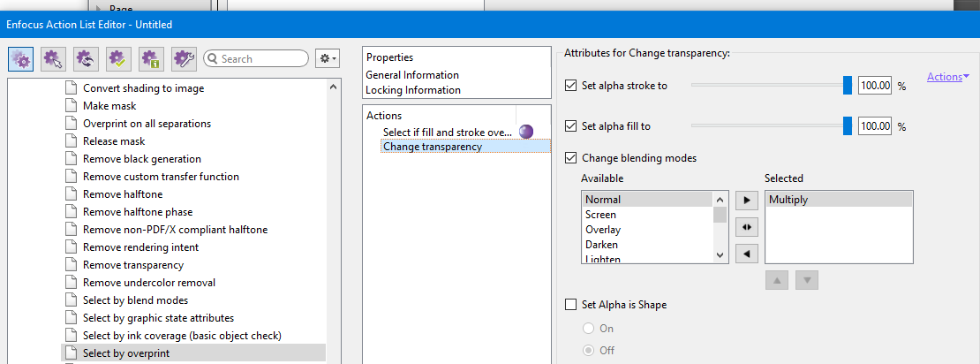Uncheck Set alpha stroke to checkbox
The width and height of the screenshot is (980, 364).
[x=570, y=86]
